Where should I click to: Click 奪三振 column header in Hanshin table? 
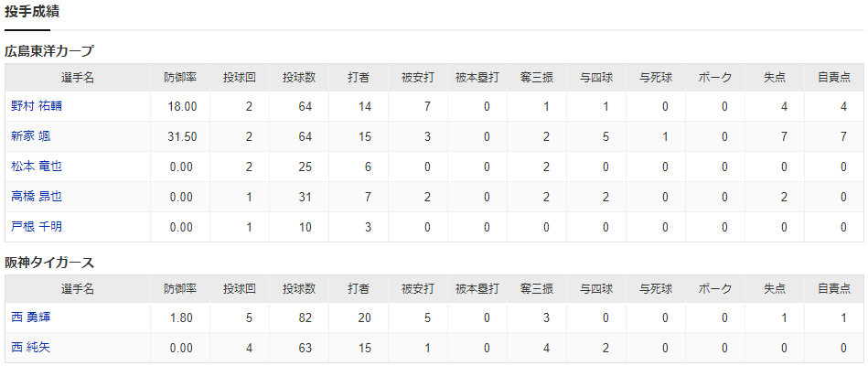(x=536, y=288)
